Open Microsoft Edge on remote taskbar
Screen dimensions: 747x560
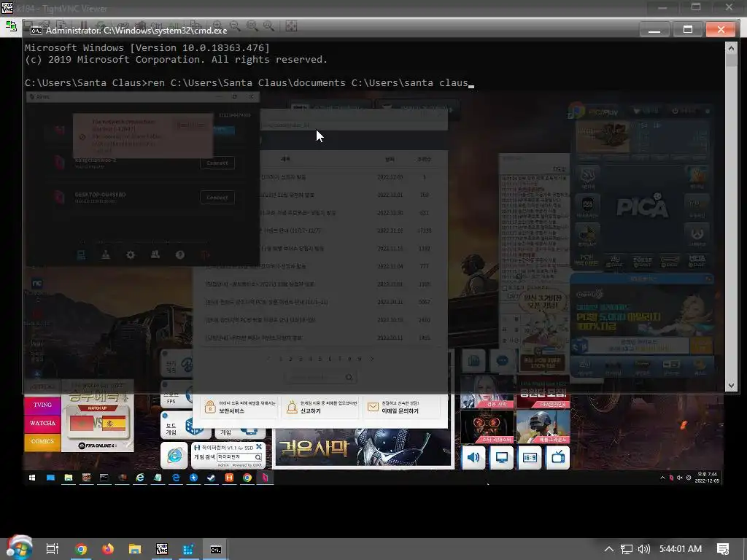(x=176, y=478)
